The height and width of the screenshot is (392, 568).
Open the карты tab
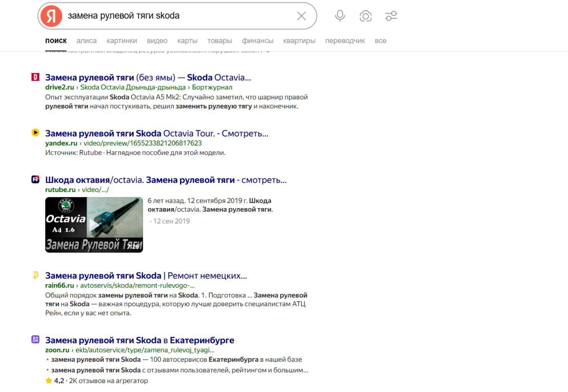click(x=187, y=41)
